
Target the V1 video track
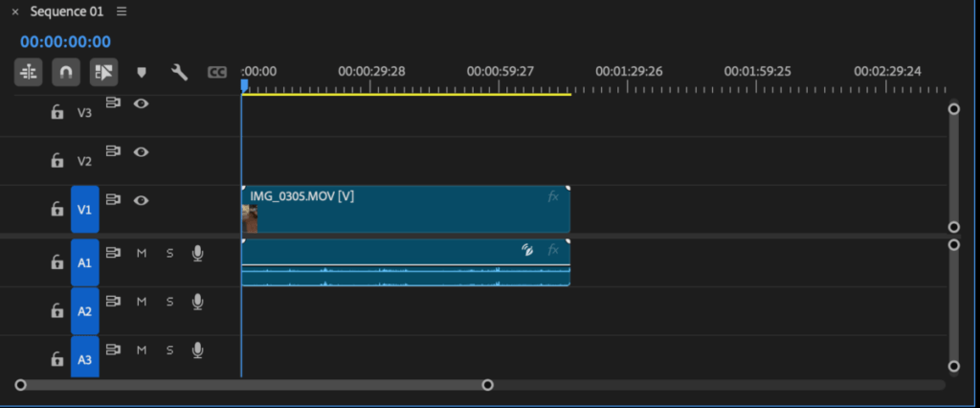(x=84, y=210)
